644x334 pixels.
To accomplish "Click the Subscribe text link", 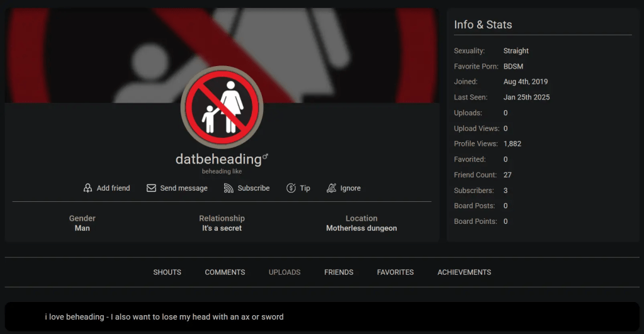I will (x=254, y=188).
